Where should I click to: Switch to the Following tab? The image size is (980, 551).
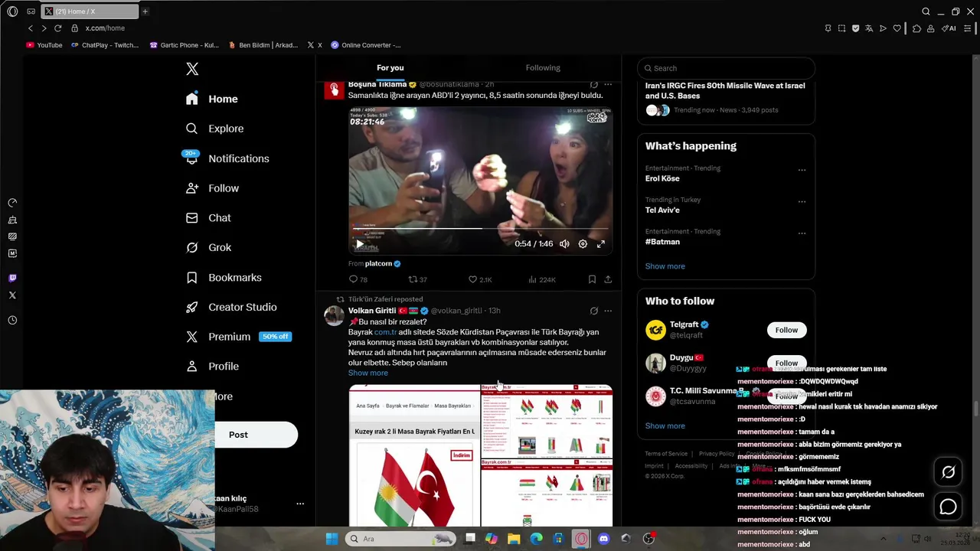pos(543,67)
